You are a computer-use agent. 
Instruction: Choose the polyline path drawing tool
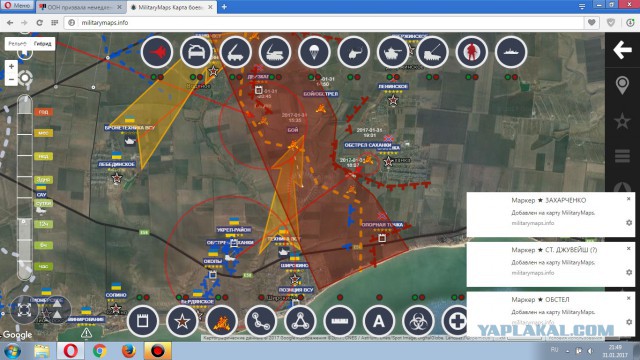[x=261, y=321]
